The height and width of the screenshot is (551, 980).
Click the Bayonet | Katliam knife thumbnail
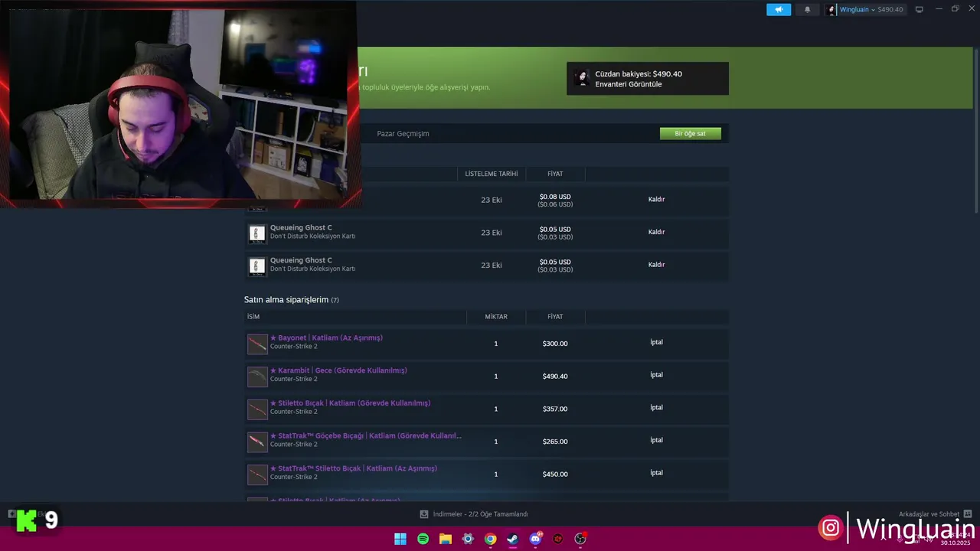[257, 344]
